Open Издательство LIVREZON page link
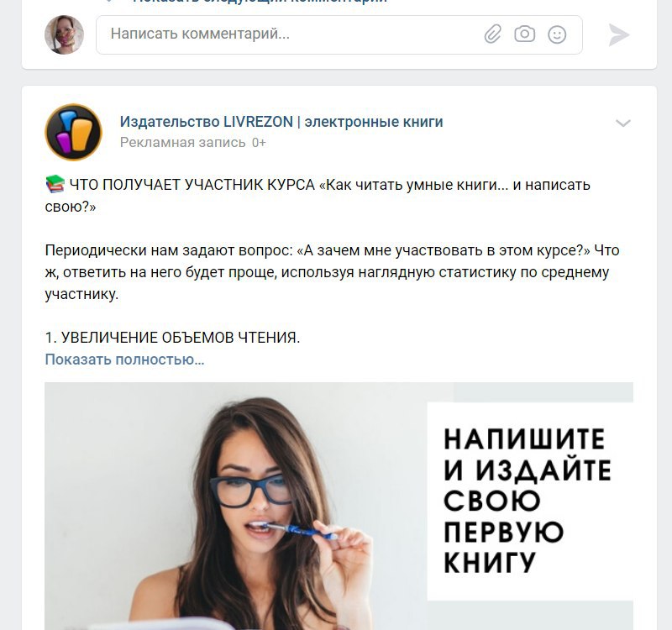Image resolution: width=672 pixels, height=630 pixels. 281,122
